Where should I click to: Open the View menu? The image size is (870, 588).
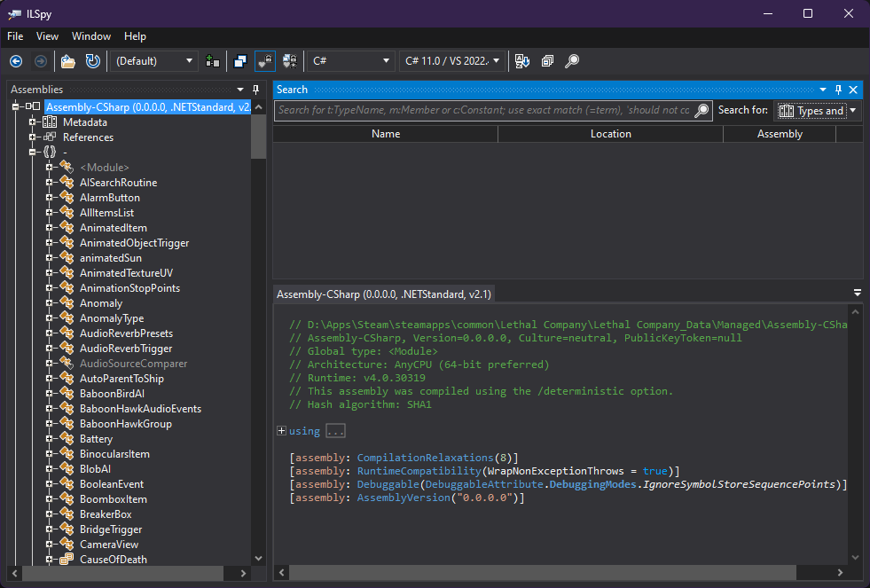point(47,36)
